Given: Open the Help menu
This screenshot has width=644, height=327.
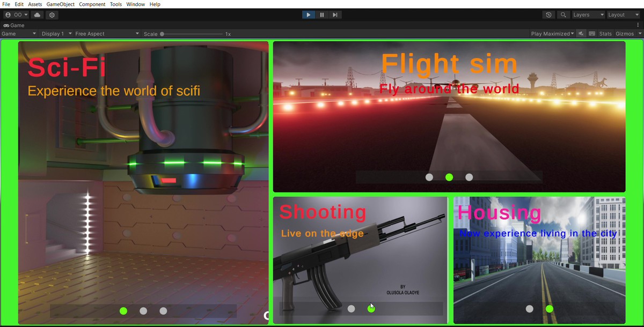Looking at the screenshot, I should pyautogui.click(x=155, y=4).
